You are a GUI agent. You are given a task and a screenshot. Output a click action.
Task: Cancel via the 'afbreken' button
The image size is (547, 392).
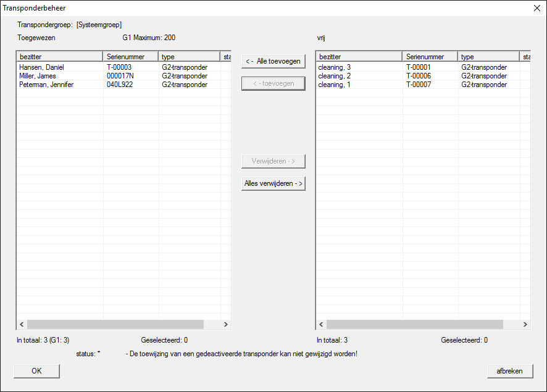tap(509, 371)
